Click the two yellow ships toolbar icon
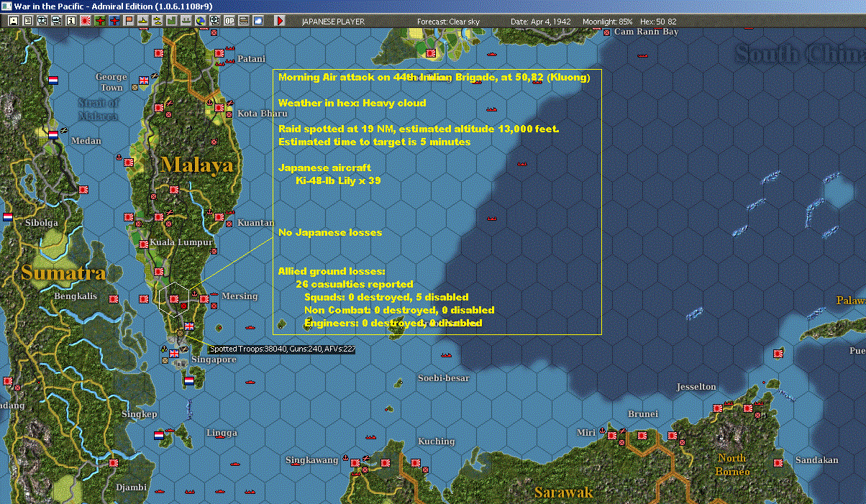 tap(158, 21)
